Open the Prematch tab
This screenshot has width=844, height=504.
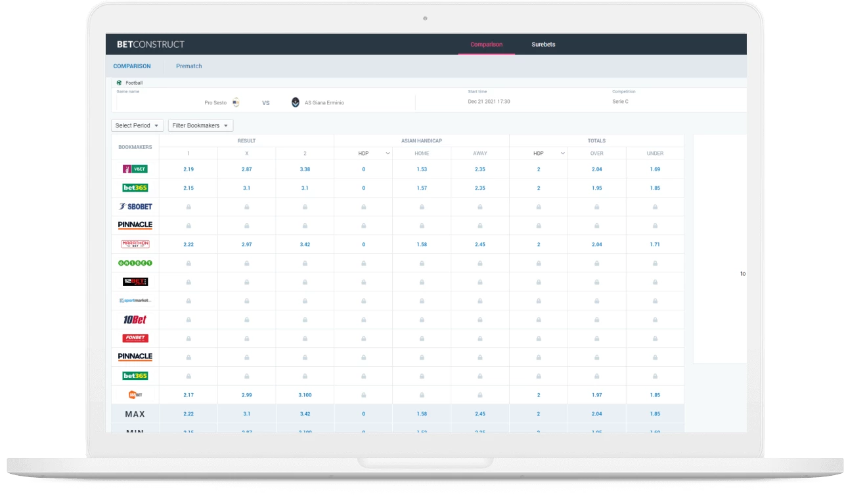189,66
